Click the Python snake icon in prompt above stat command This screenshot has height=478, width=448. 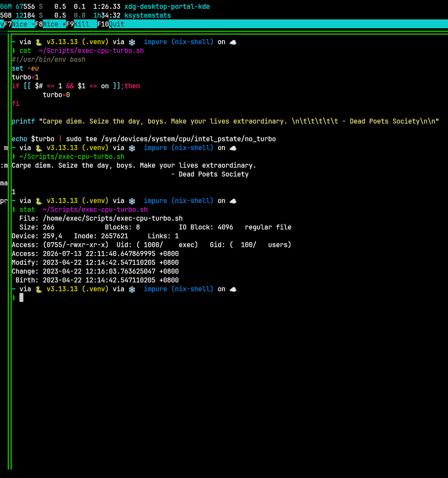tap(39, 201)
